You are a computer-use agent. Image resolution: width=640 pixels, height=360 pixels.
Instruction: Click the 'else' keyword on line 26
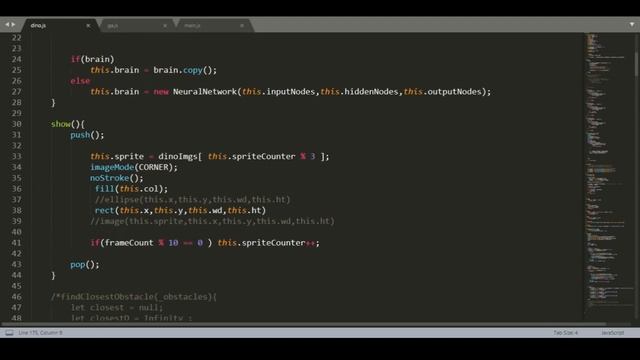tap(80, 81)
